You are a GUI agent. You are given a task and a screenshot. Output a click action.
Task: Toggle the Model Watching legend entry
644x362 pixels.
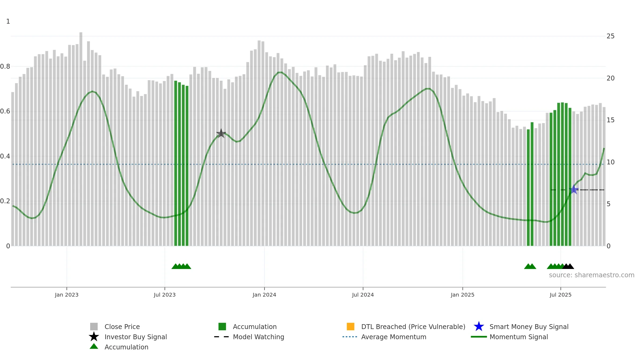coord(249,337)
